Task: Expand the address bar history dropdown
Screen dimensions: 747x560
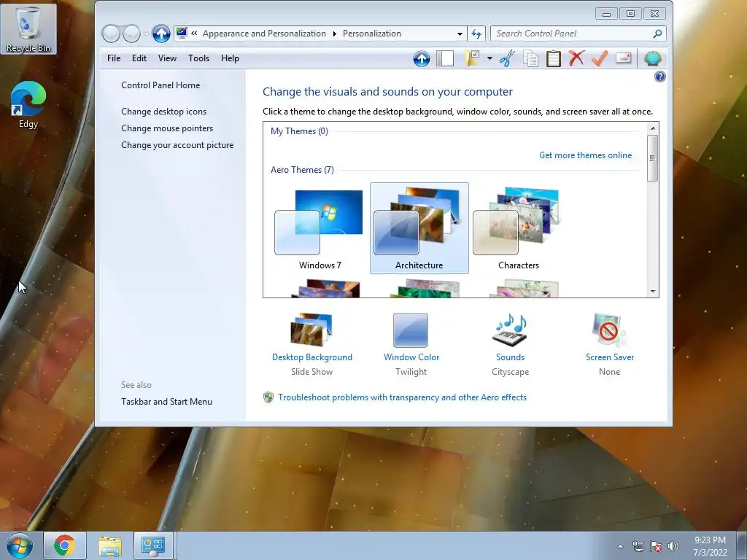Action: [460, 34]
